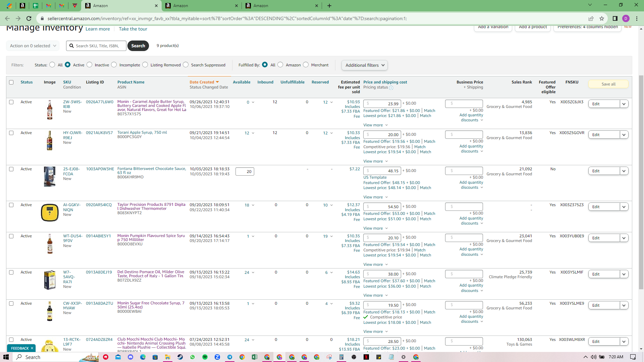
Task: Open the Chrome profile avatar D
Action: click(x=626, y=18)
